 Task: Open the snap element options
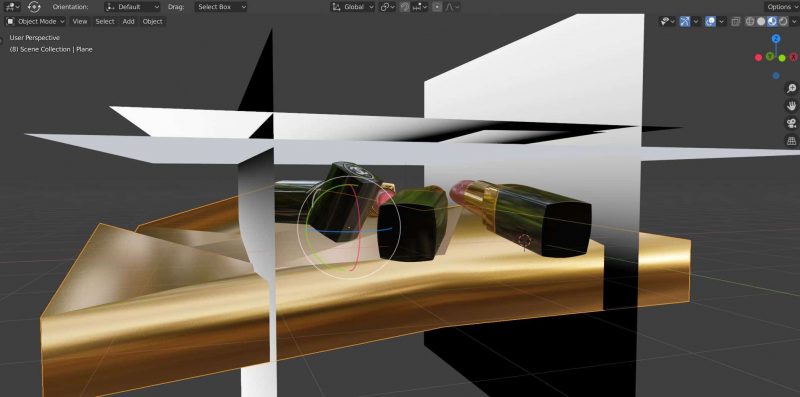point(419,7)
